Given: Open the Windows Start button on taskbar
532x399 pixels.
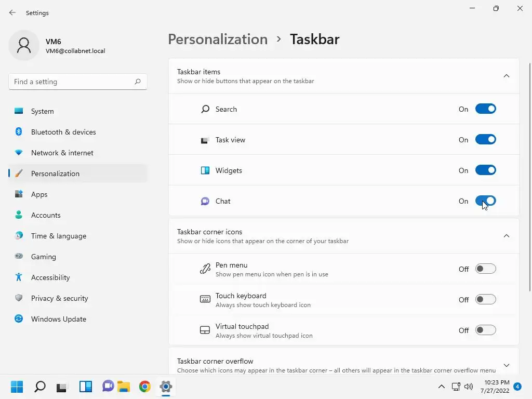Looking at the screenshot, I should pos(17,387).
